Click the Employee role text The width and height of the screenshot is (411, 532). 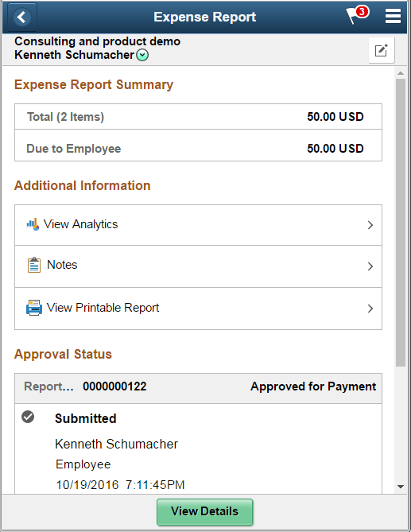(x=83, y=464)
